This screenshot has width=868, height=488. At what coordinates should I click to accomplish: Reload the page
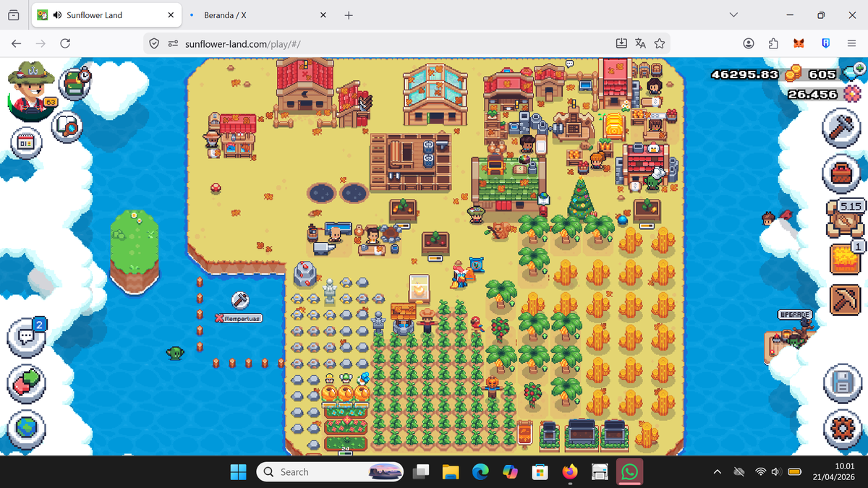65,43
